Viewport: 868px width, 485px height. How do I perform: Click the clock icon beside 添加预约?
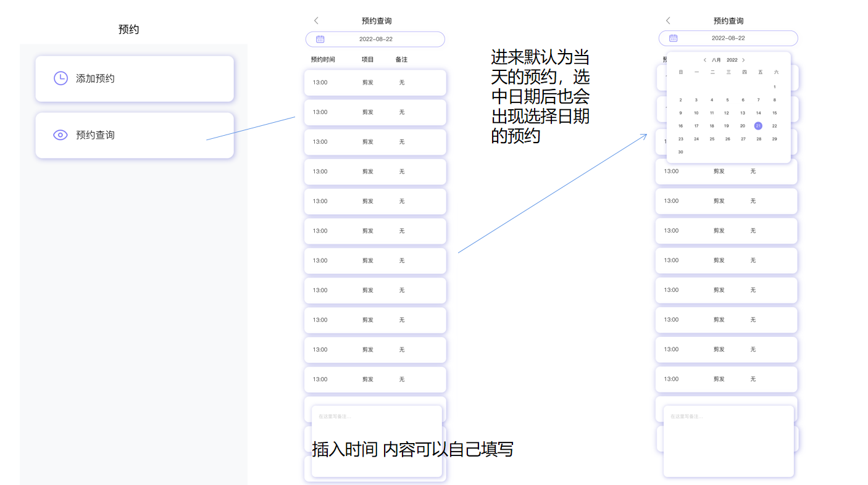point(61,78)
